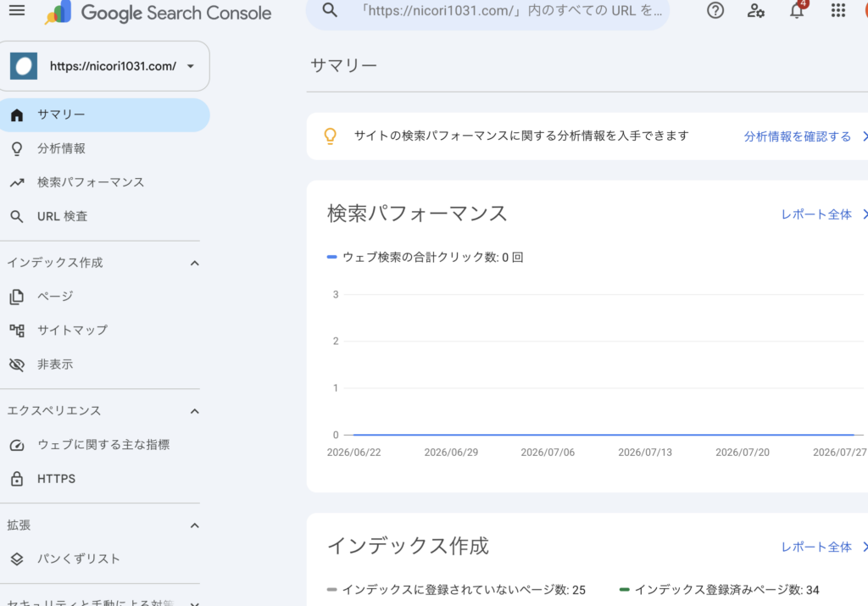Open ページ in the sidebar

[x=55, y=296]
